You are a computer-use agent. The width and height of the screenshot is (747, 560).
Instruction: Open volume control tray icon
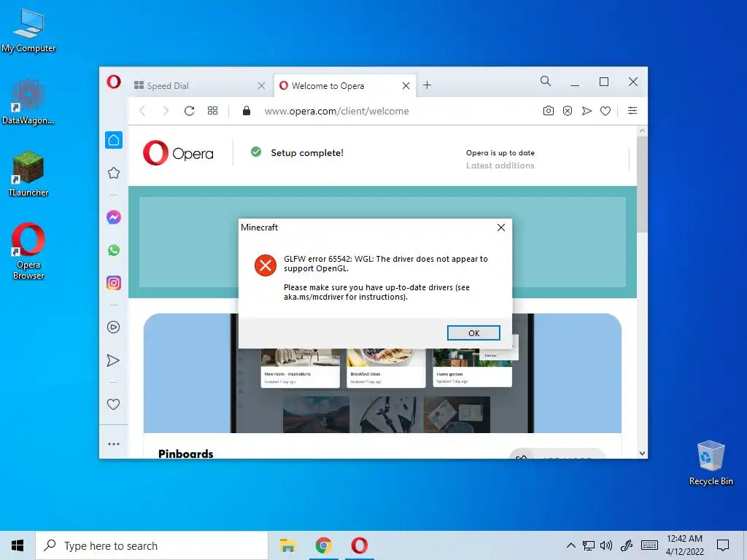coord(606,545)
